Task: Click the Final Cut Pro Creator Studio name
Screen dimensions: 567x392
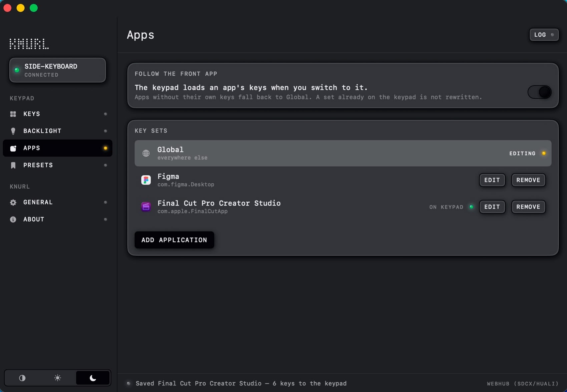Action: pyautogui.click(x=219, y=203)
